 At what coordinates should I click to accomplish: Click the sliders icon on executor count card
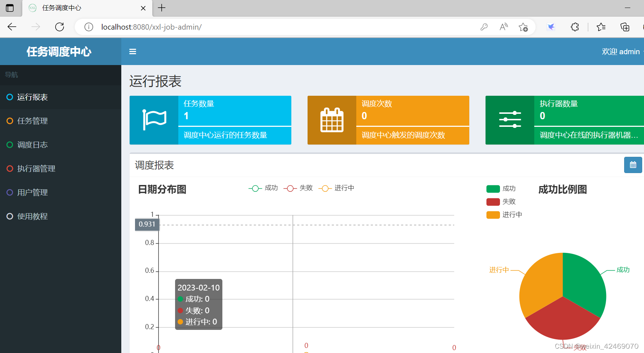tap(510, 120)
